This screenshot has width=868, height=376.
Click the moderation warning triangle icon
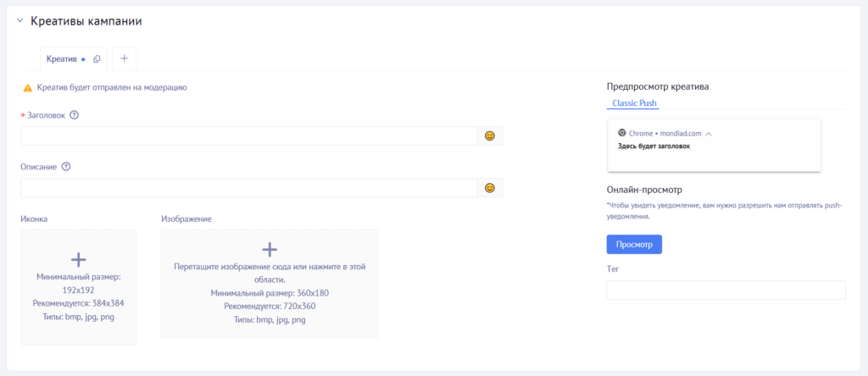coord(27,87)
